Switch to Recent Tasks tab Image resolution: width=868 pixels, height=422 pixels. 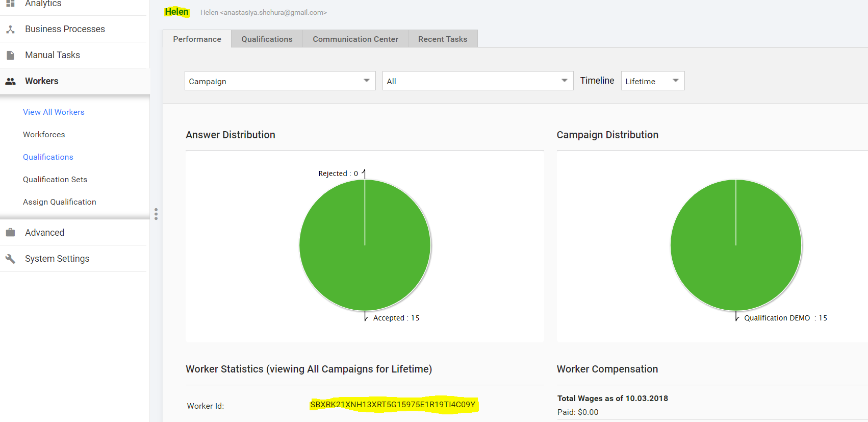click(x=443, y=39)
